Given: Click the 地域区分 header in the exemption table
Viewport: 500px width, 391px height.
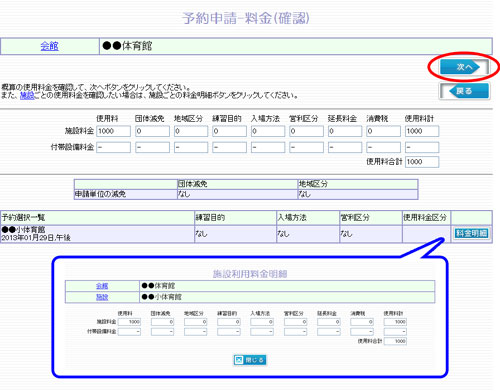Looking at the screenshot, I should [313, 184].
